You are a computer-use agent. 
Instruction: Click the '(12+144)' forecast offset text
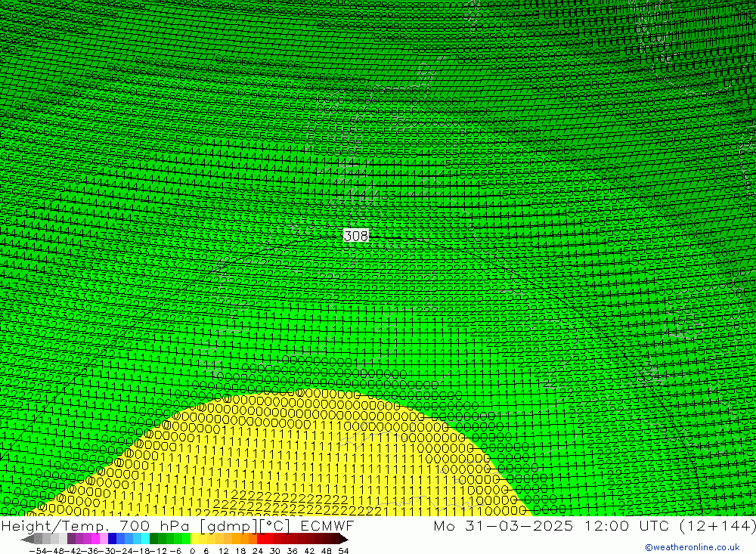pyautogui.click(x=717, y=525)
